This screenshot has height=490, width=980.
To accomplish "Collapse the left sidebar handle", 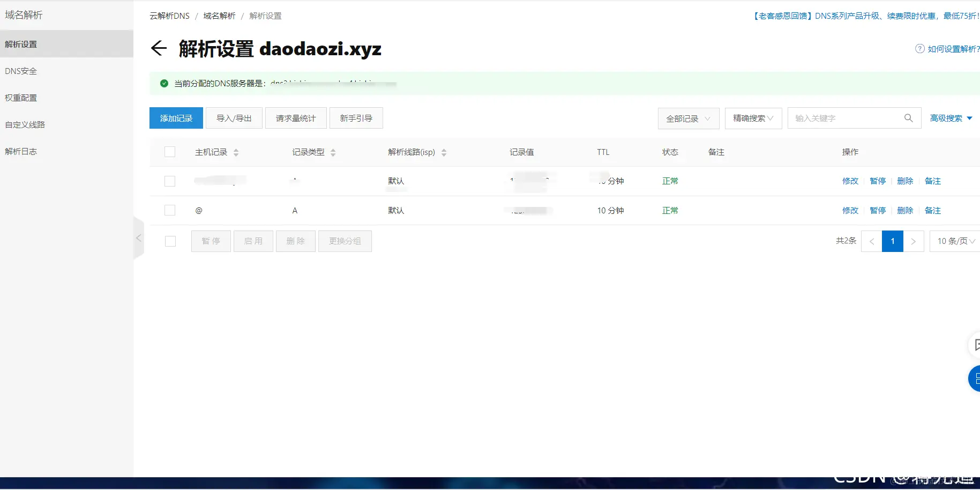I will [x=139, y=237].
